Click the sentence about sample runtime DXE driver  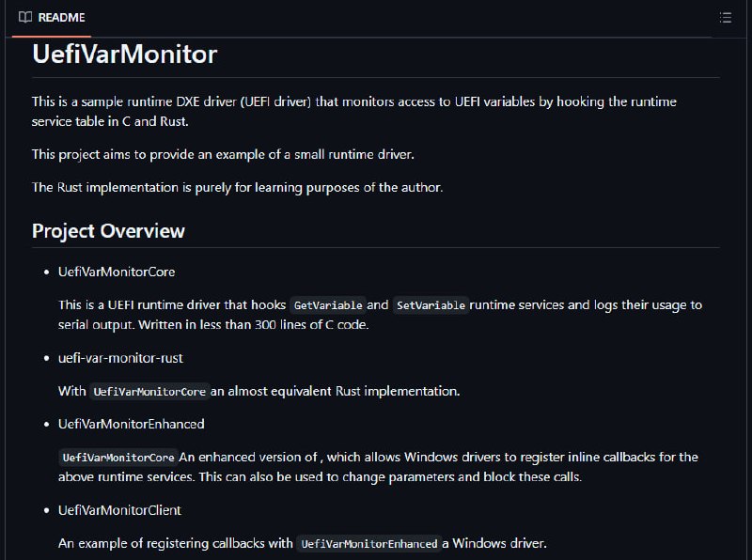(354, 111)
